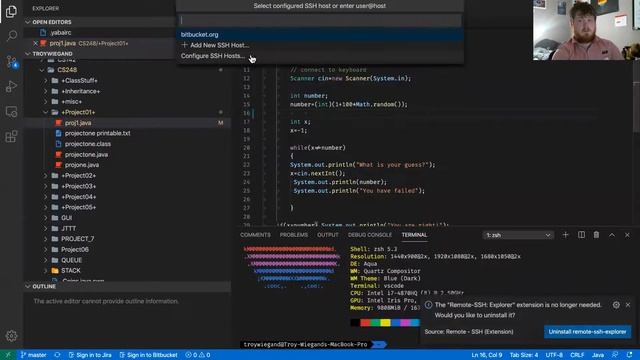The height and width of the screenshot is (360, 640).
Task: Expand the +ClassStuff+ folder
Action: pos(46,81)
